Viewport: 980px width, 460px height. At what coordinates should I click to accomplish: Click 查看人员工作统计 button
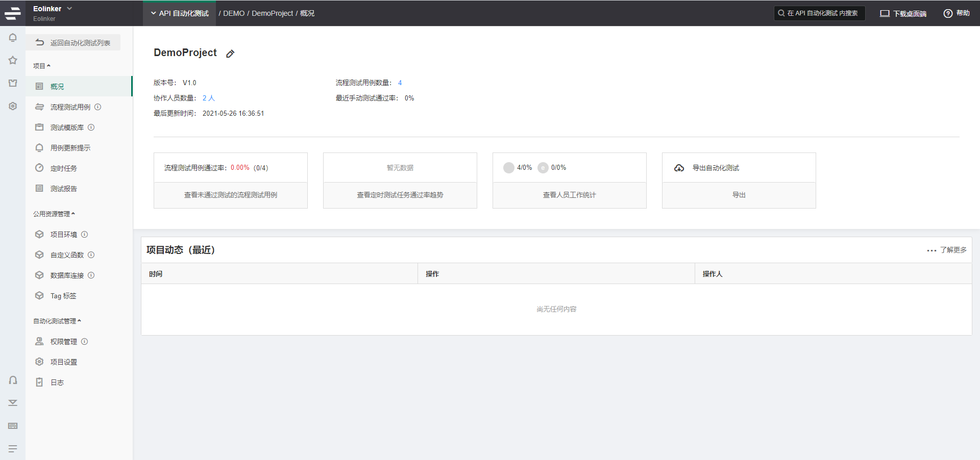pos(569,195)
